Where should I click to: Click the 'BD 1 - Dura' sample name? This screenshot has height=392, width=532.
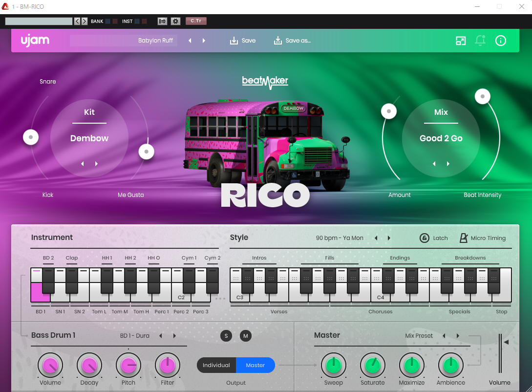(135, 336)
